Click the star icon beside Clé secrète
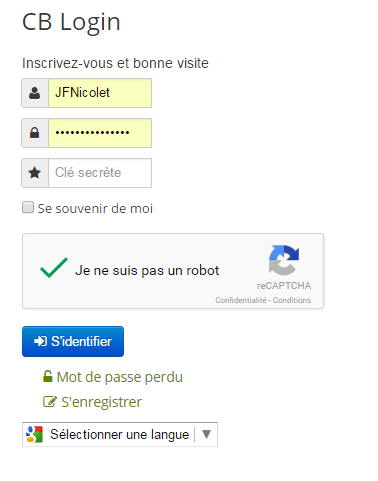 click(35, 173)
